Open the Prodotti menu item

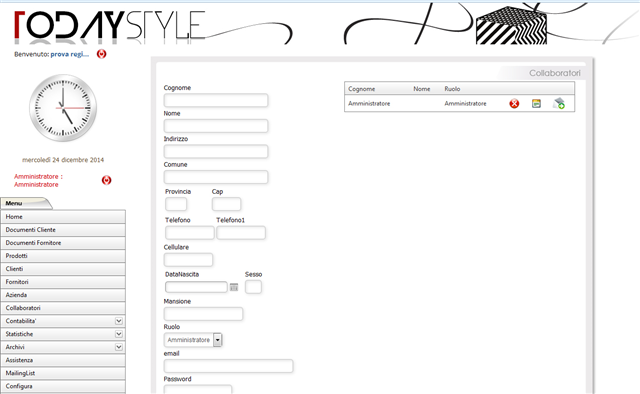pyautogui.click(x=63, y=256)
